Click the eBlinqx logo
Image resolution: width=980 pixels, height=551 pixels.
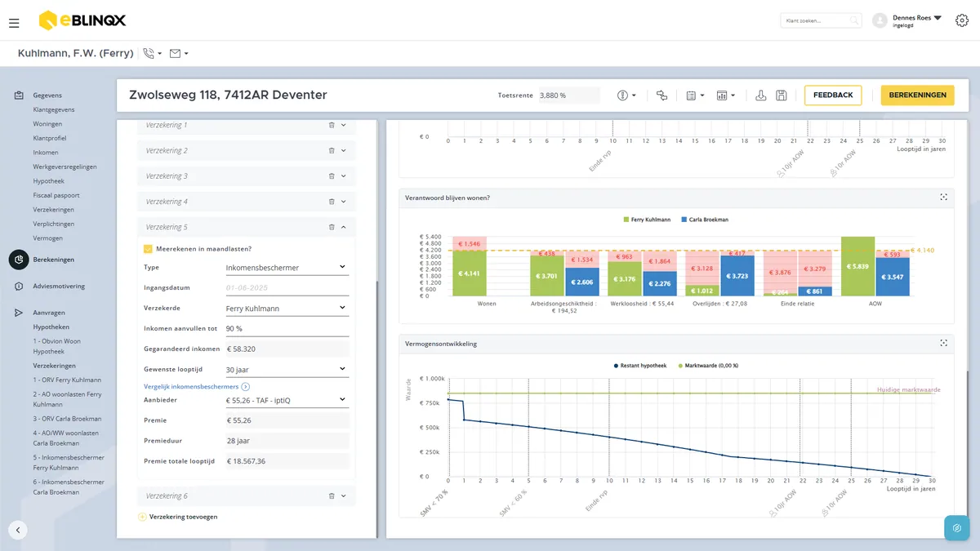pos(82,20)
